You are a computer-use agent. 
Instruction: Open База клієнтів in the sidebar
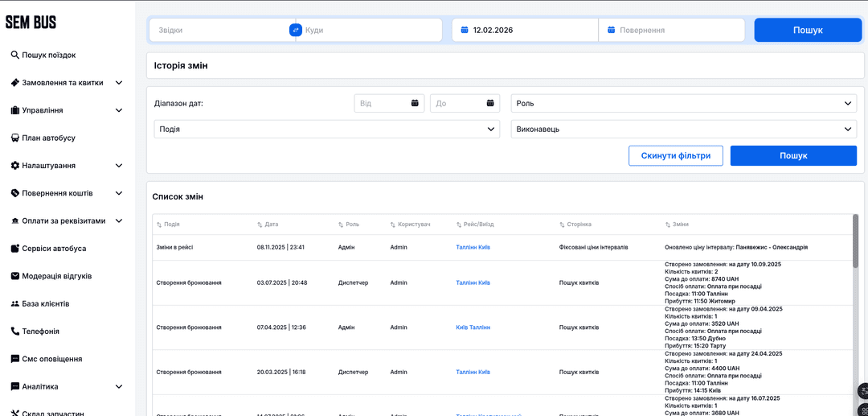click(x=45, y=303)
